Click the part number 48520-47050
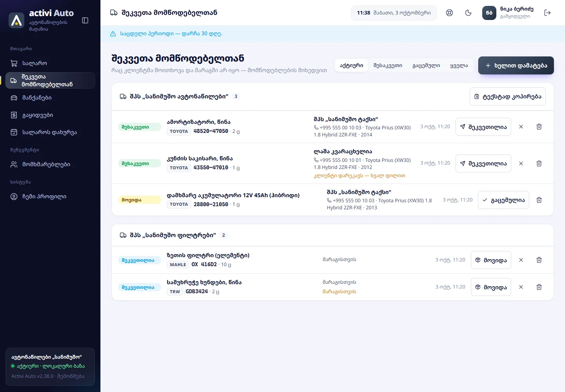 (211, 131)
